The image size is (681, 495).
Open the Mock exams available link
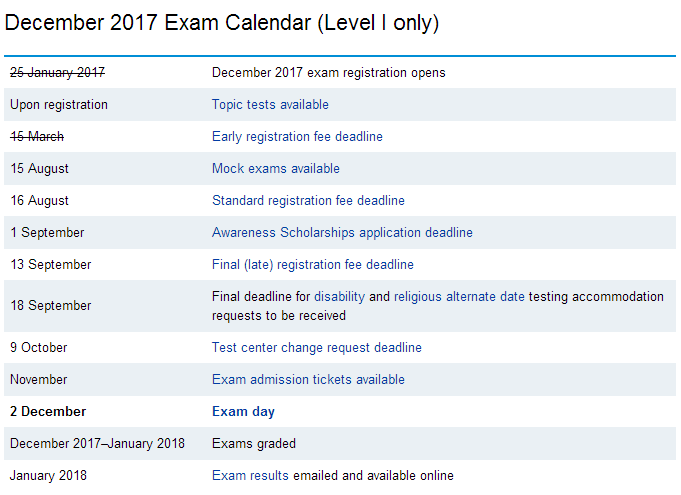tap(275, 168)
